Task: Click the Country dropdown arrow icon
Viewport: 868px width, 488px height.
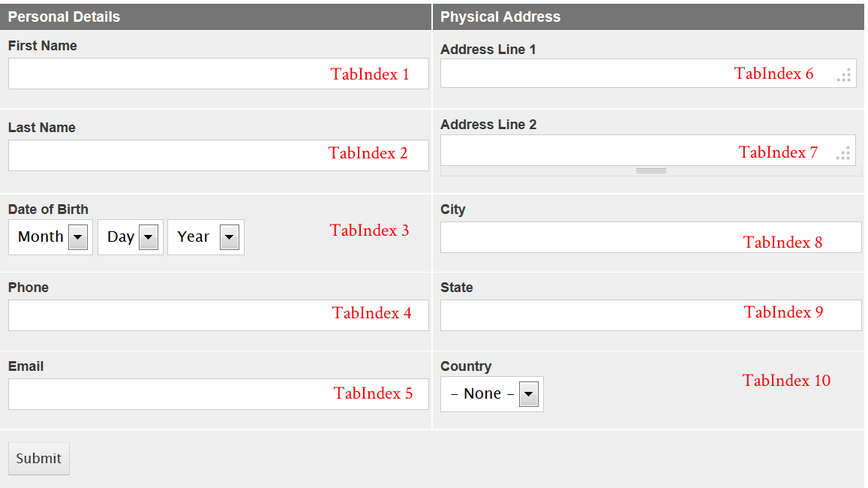Action: click(529, 394)
